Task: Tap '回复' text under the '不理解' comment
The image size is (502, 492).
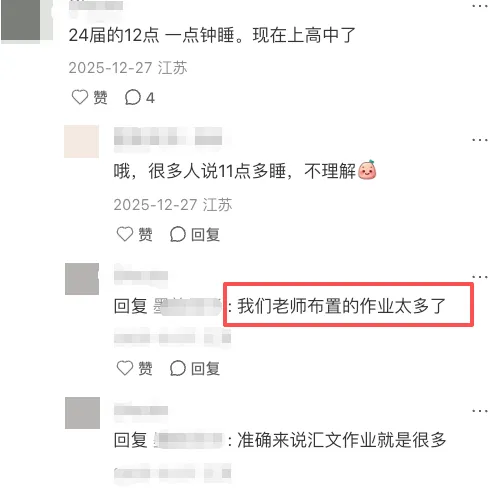Action: pyautogui.click(x=205, y=235)
